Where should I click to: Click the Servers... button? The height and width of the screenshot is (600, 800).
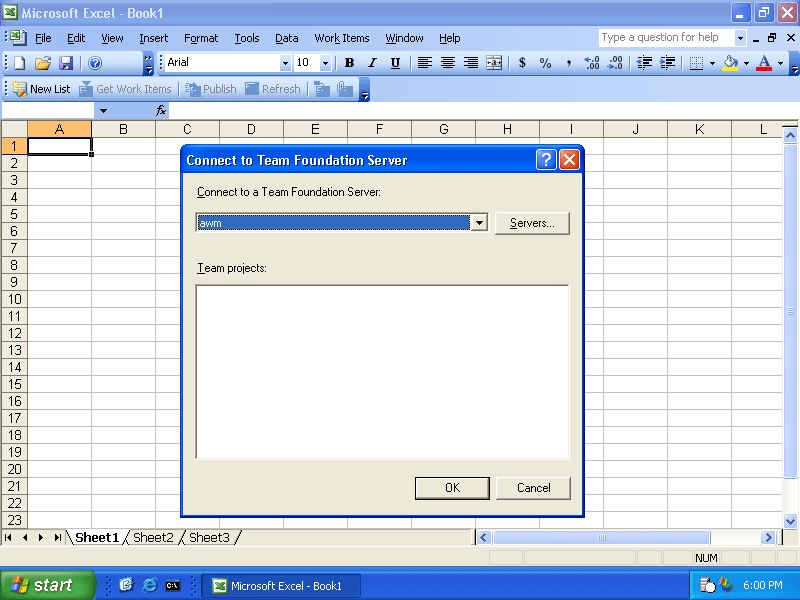pyautogui.click(x=532, y=223)
